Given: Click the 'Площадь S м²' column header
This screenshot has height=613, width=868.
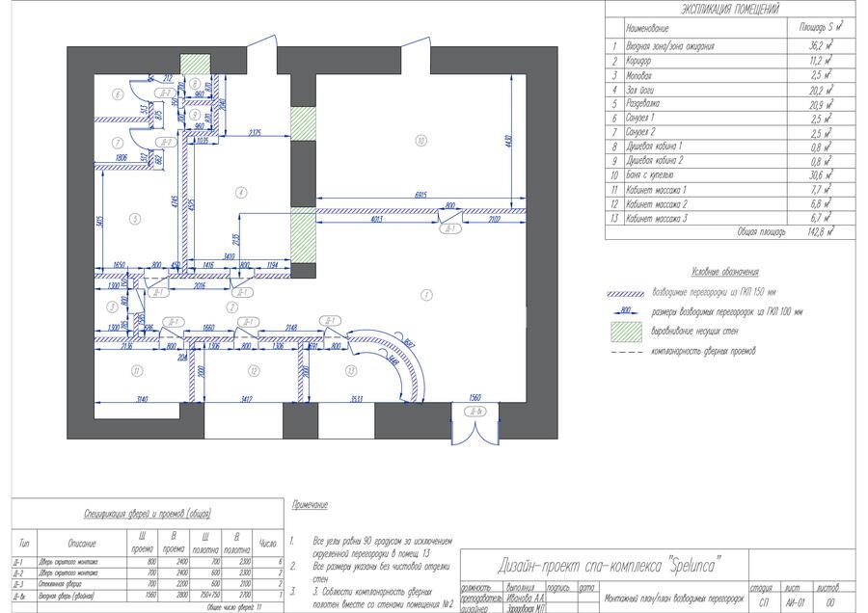Looking at the screenshot, I should tap(821, 27).
